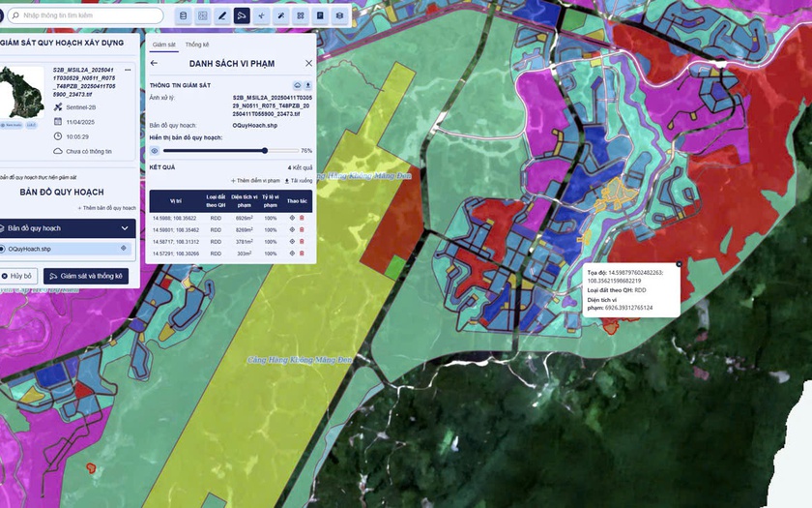
Task: Select the OQuyHoach.shp radio button
Action: [x=2, y=249]
